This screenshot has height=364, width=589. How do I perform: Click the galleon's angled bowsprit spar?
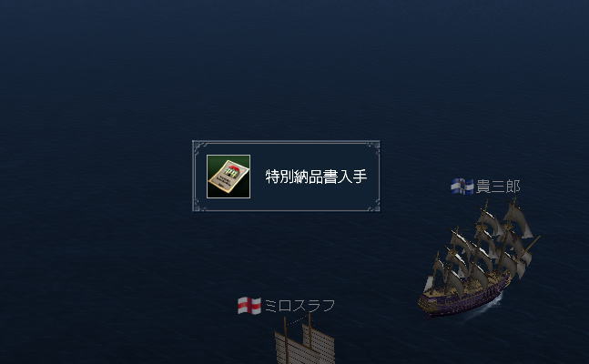532,244
